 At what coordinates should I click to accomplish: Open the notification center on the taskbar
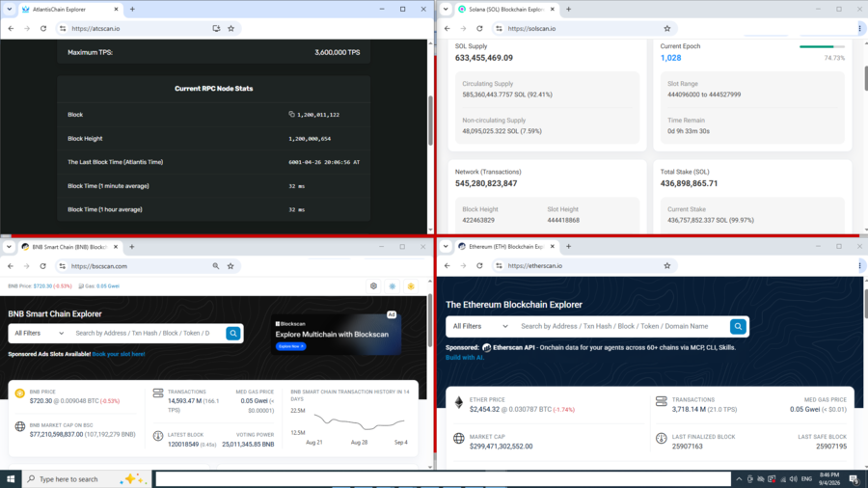pyautogui.click(x=854, y=479)
